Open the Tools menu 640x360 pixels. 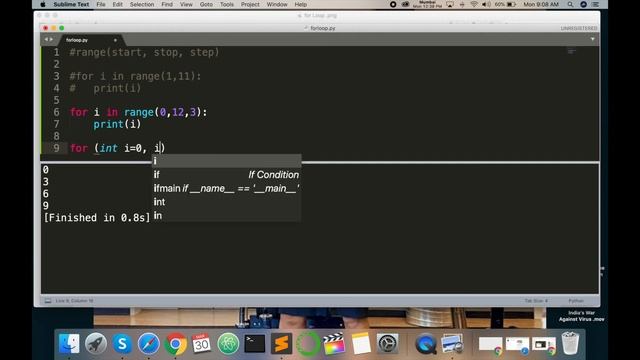[x=227, y=4]
